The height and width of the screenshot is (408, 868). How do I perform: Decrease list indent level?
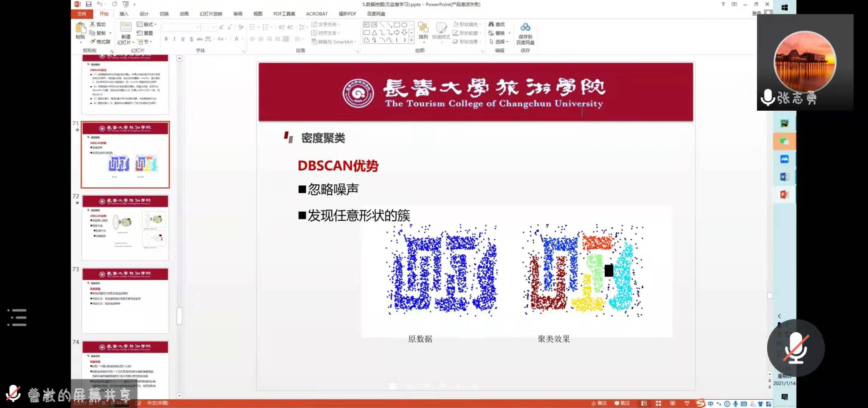(x=281, y=27)
